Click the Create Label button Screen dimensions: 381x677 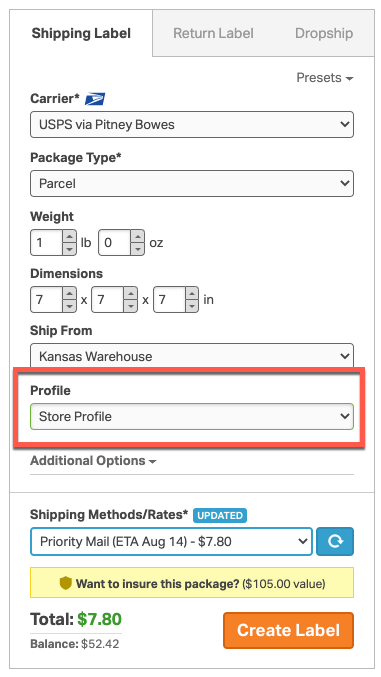[x=288, y=630]
